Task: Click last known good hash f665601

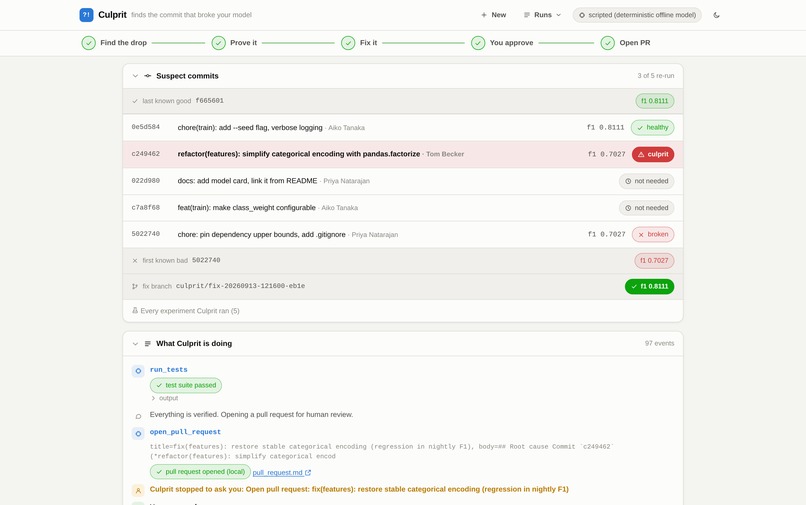Action: pos(210,101)
